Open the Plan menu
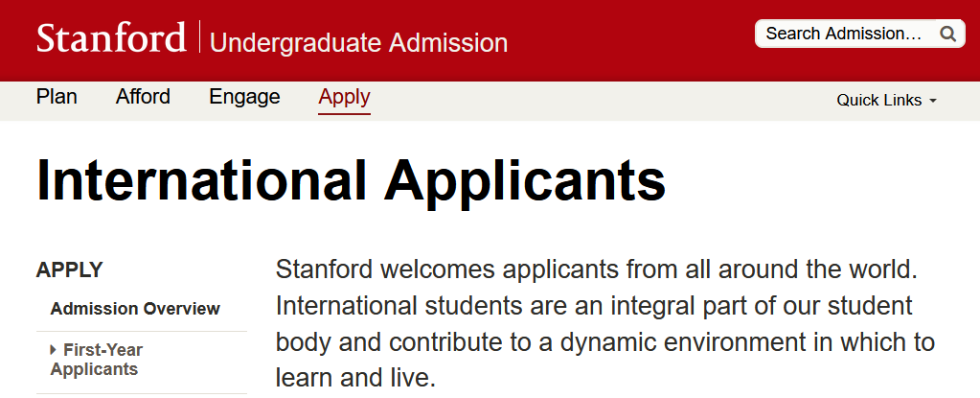This screenshot has height=398, width=980. (57, 97)
